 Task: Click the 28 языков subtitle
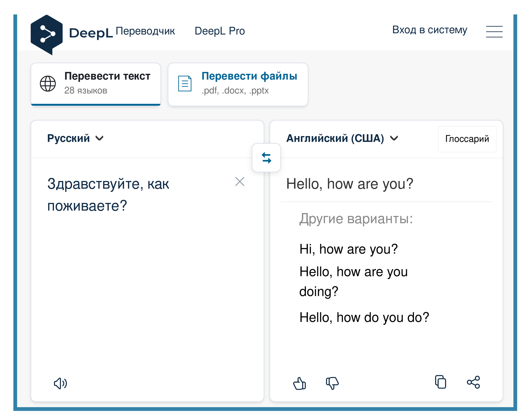click(86, 91)
